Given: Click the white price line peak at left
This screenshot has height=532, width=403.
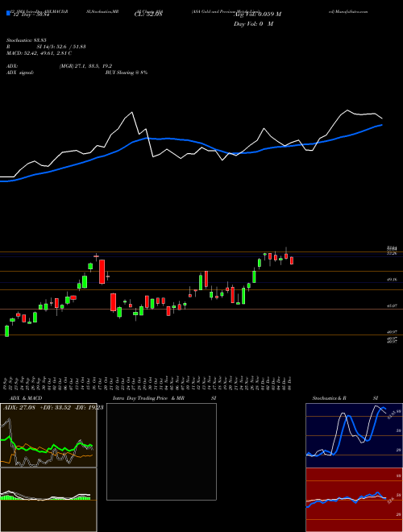Looking at the screenshot, I should point(131,112).
